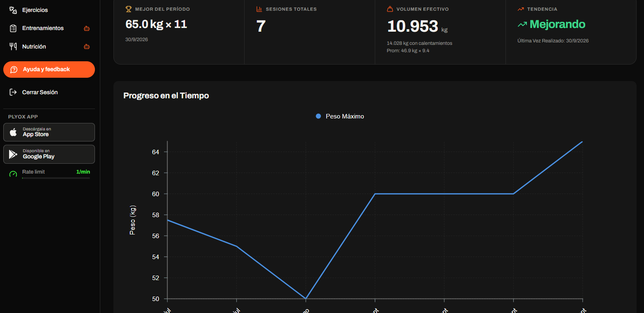Click the 14.028 kg con calentamientos line
This screenshot has width=644, height=313.
pyautogui.click(x=420, y=43)
